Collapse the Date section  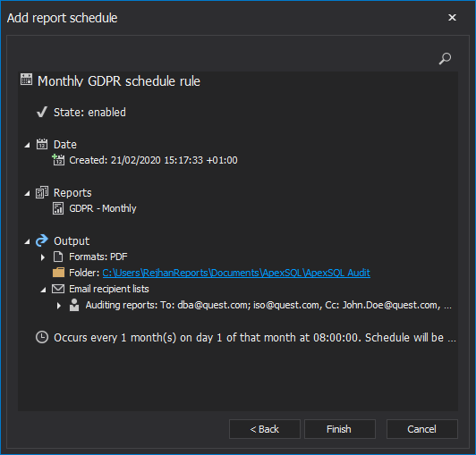28,145
